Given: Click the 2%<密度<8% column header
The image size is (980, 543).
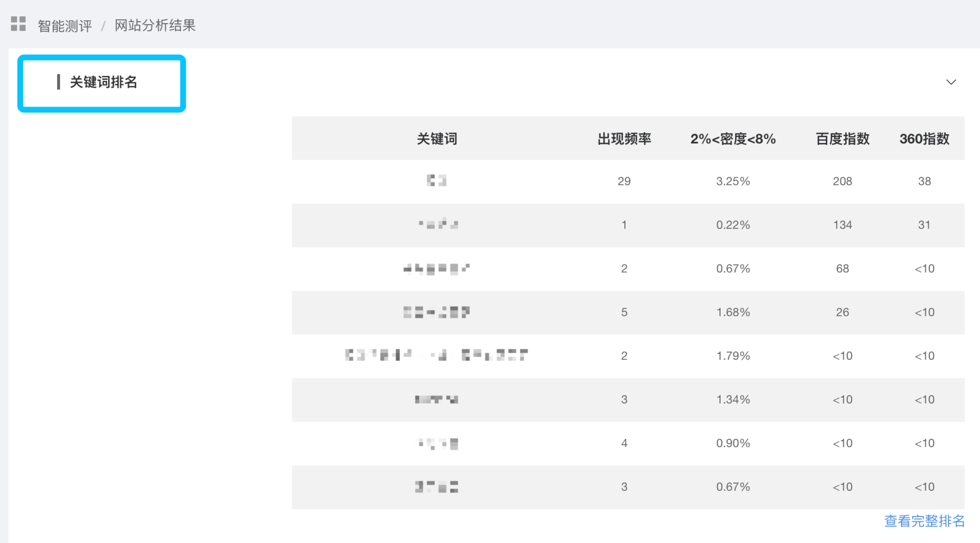Looking at the screenshot, I should [x=733, y=139].
